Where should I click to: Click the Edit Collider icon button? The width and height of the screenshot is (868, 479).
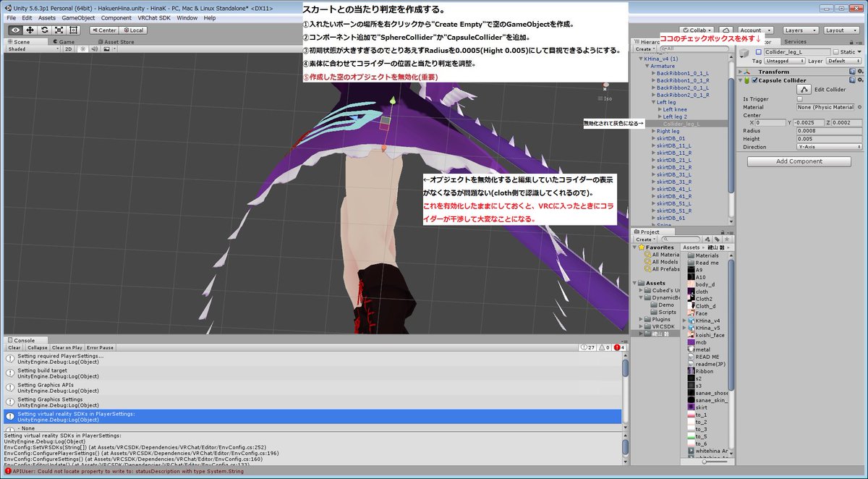coord(802,89)
